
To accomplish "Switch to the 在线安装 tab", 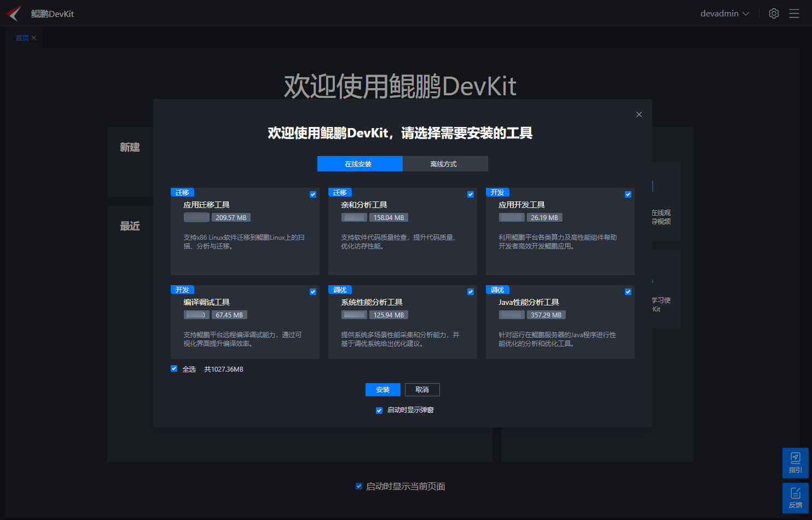I will coord(360,164).
